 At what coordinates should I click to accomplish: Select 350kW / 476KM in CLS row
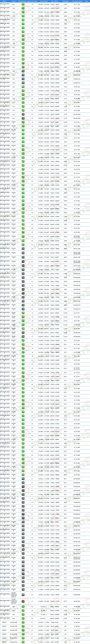pyautogui.click(x=55, y=106)
